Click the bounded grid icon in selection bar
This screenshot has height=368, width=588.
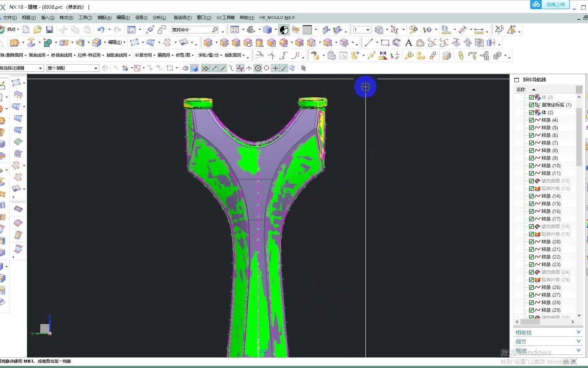coord(303,68)
